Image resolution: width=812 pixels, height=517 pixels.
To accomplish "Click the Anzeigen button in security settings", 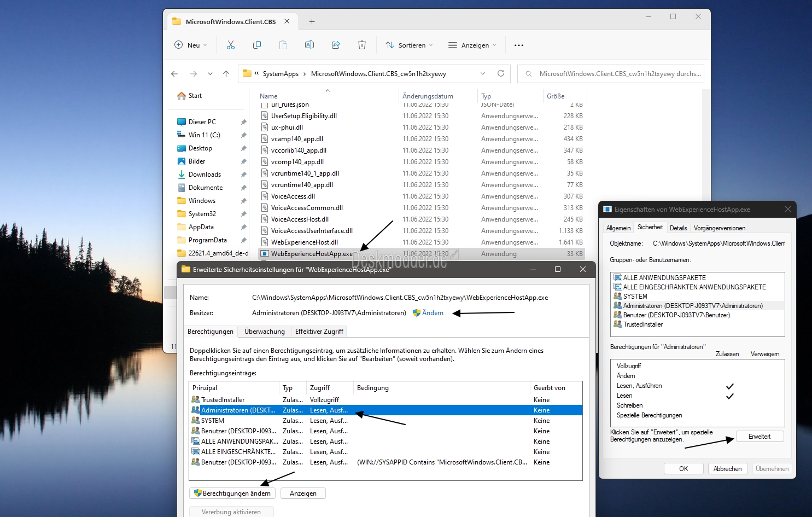I will 303,493.
